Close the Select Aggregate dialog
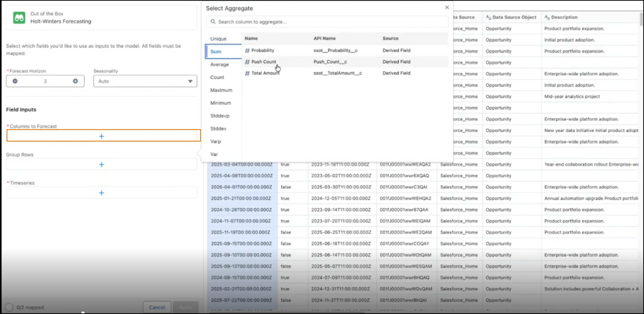This screenshot has height=314, width=644. point(447,7)
